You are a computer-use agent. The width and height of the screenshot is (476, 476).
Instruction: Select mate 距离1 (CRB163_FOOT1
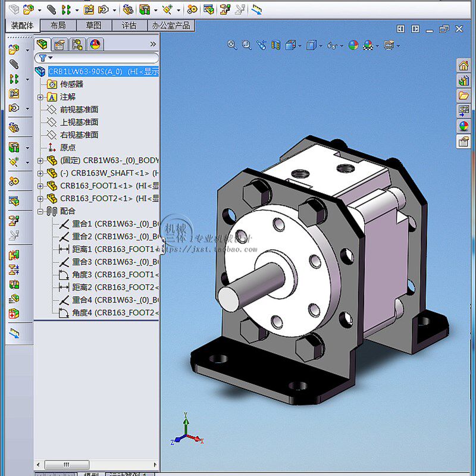[109, 249]
